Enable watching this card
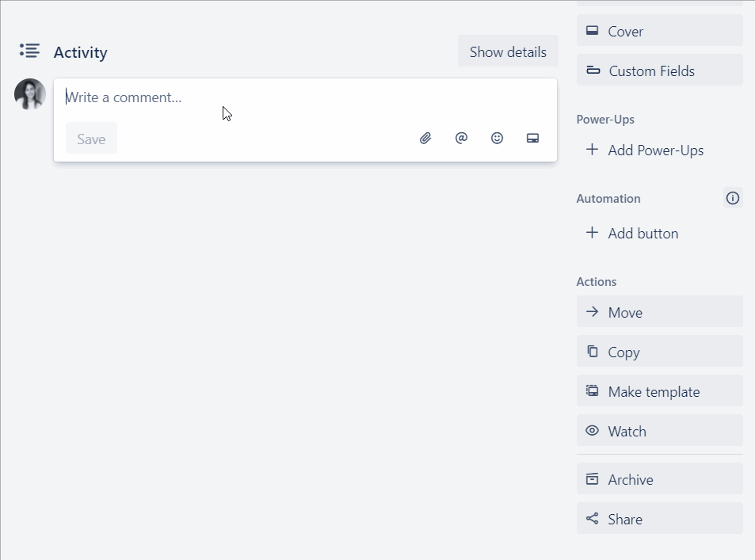 [x=626, y=431]
